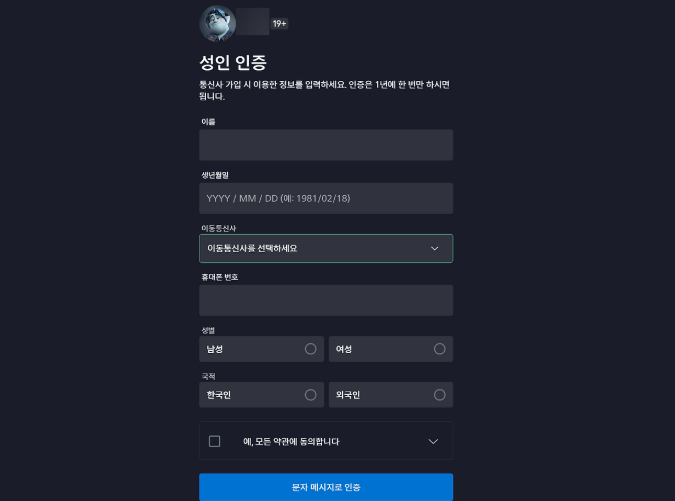
Task: Choose 한국인 nationality radio option
Action: pyautogui.click(x=310, y=395)
